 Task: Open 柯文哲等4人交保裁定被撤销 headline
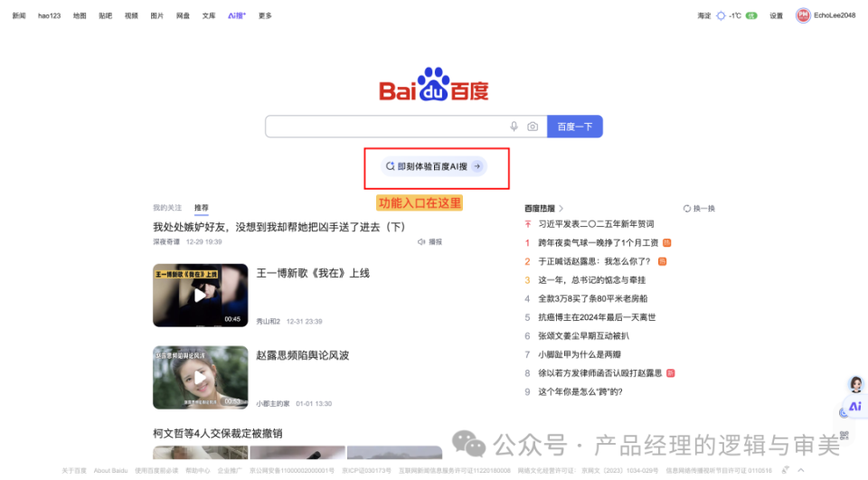[218, 434]
